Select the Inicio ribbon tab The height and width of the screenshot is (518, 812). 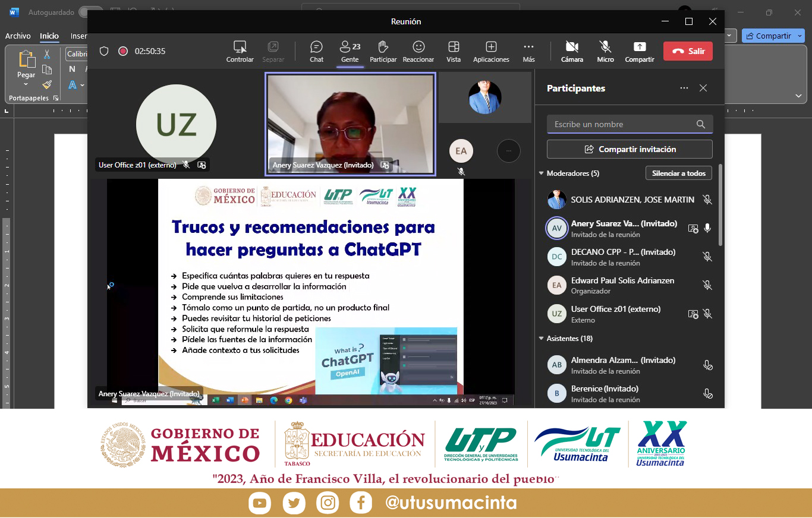point(49,36)
